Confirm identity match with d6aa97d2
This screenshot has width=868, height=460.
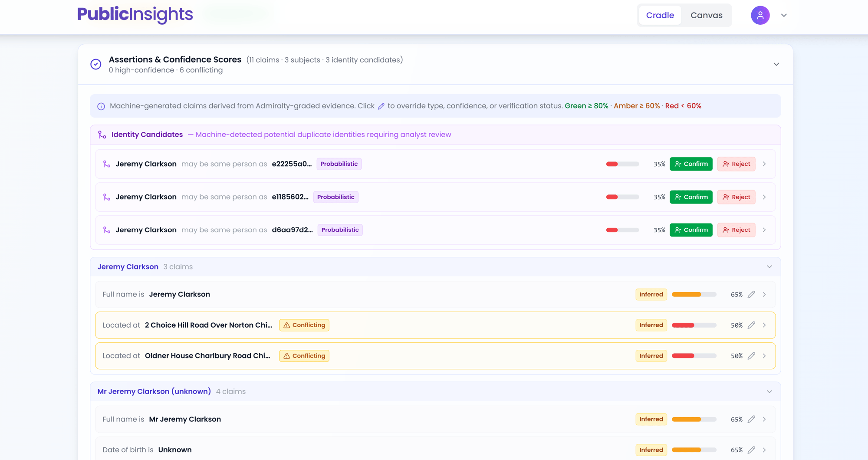(x=691, y=230)
